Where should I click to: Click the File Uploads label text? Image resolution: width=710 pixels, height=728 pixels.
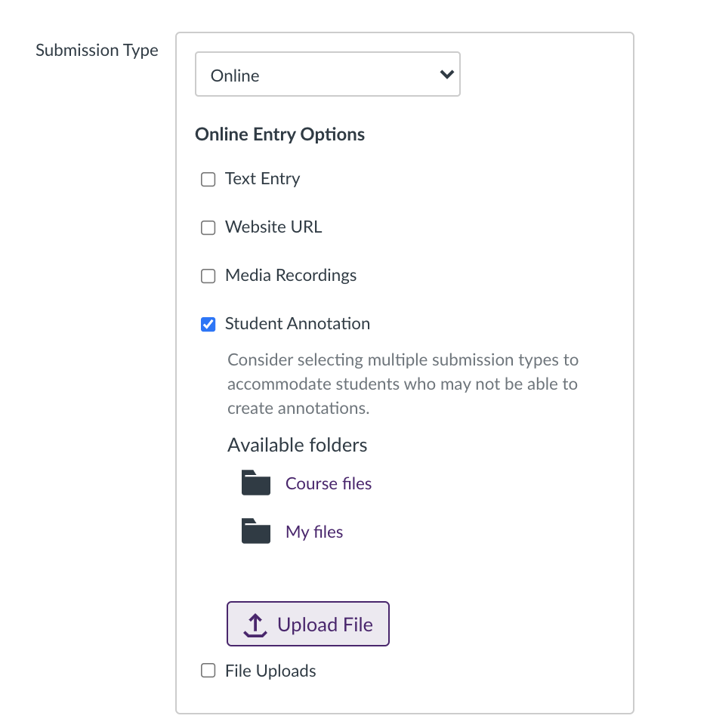coord(270,671)
